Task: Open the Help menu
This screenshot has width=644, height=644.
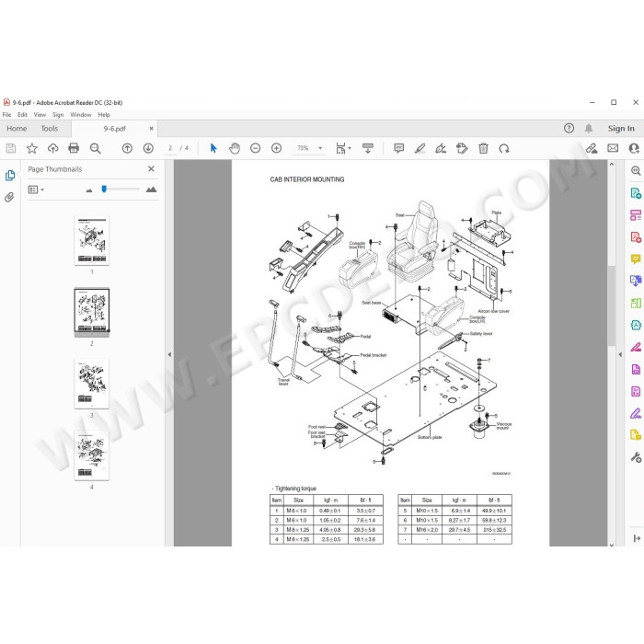Action: (104, 115)
